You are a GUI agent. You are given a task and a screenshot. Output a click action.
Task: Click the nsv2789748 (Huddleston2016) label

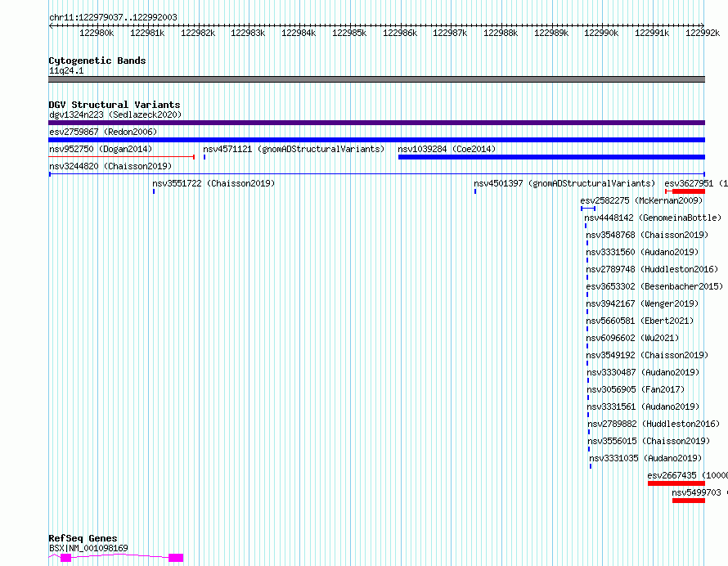652,269
